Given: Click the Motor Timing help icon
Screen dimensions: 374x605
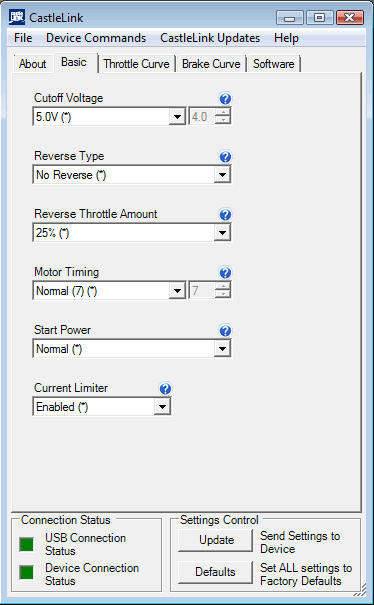Looking at the screenshot, I should 225,273.
